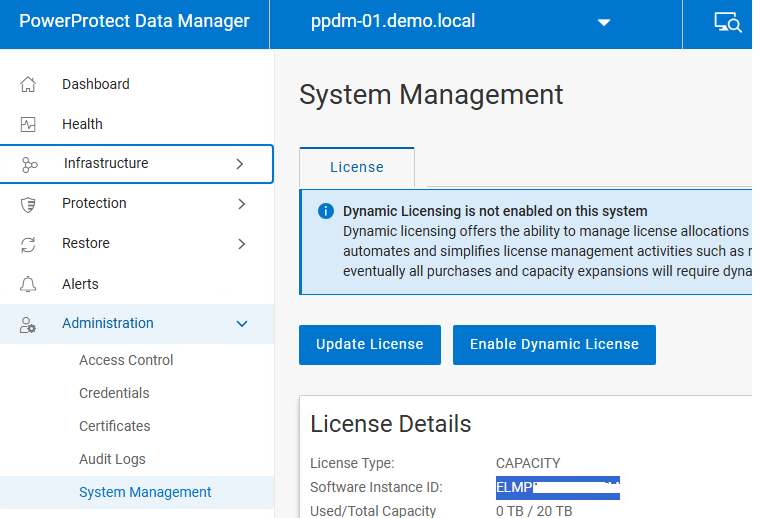Click the Protection shield icon
The width and height of the screenshot is (761, 518).
click(28, 204)
